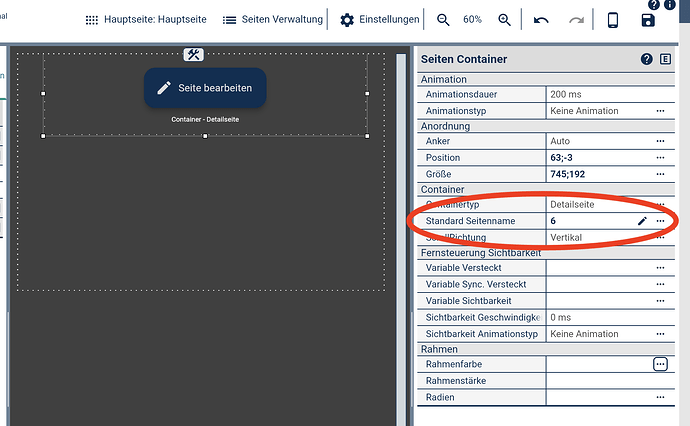Click the canvas vertical scrollbar
Image resolution: width=690 pixels, height=426 pixels.
click(x=401, y=238)
